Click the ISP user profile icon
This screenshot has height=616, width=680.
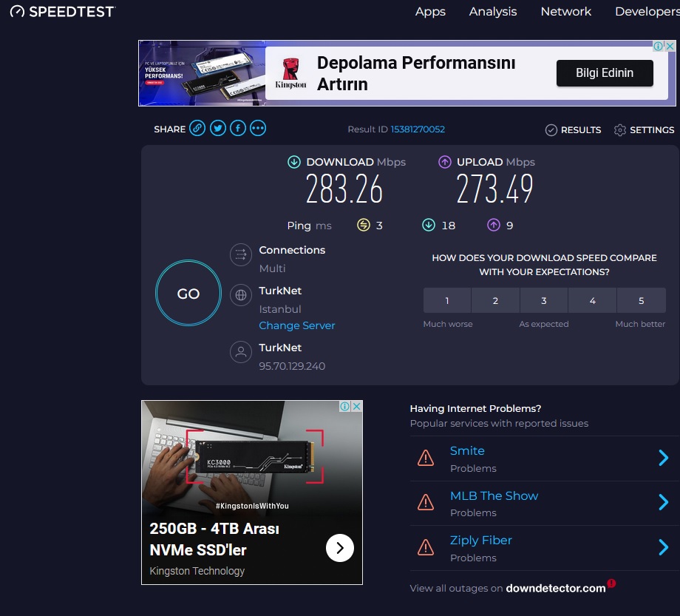pyautogui.click(x=241, y=352)
